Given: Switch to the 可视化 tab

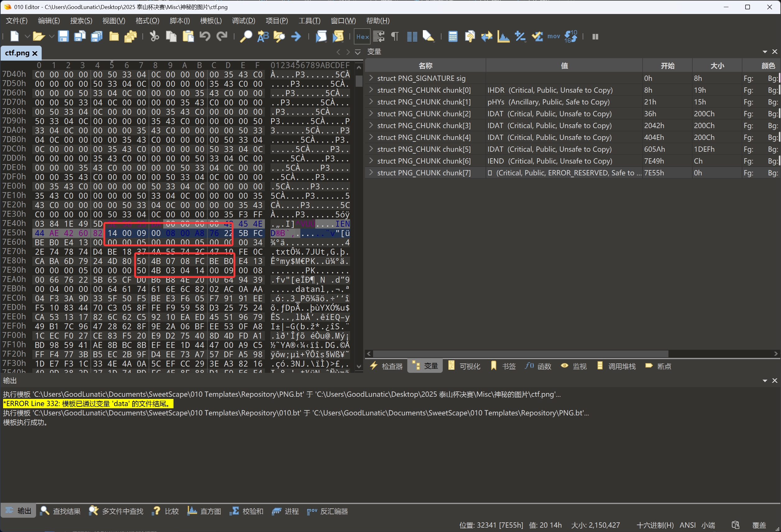Looking at the screenshot, I should point(464,366).
